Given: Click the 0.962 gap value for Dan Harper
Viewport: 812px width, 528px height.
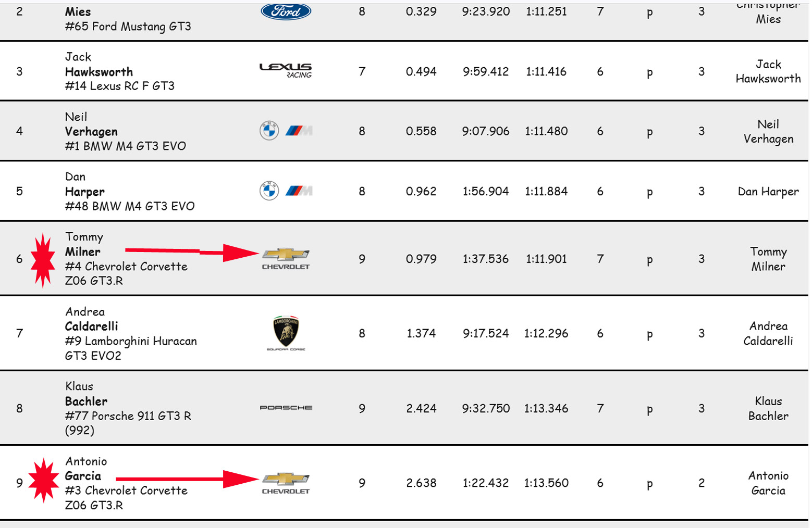Looking at the screenshot, I should tap(421, 192).
